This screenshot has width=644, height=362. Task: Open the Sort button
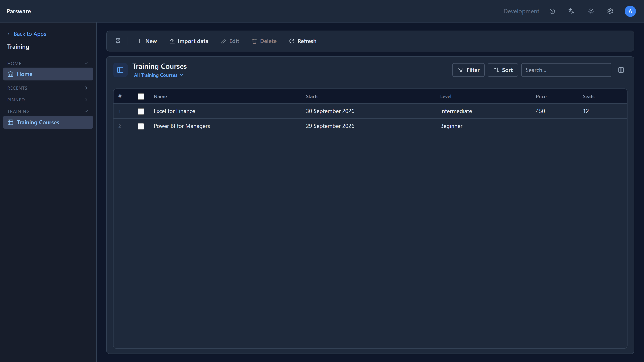pyautogui.click(x=503, y=70)
